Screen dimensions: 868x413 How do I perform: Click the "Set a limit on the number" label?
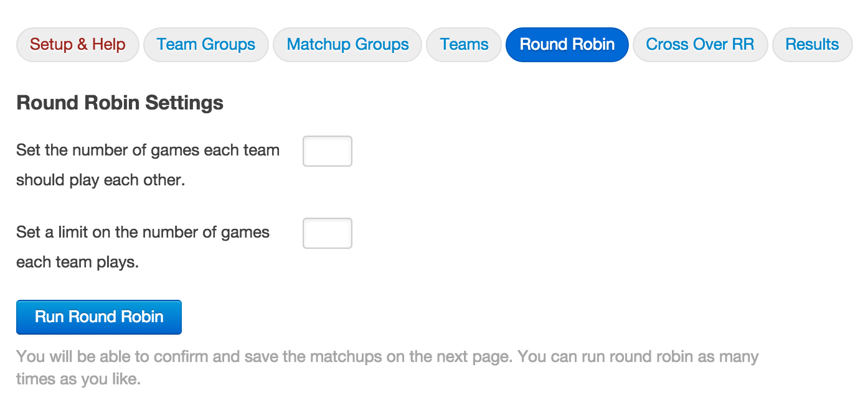coord(143,233)
